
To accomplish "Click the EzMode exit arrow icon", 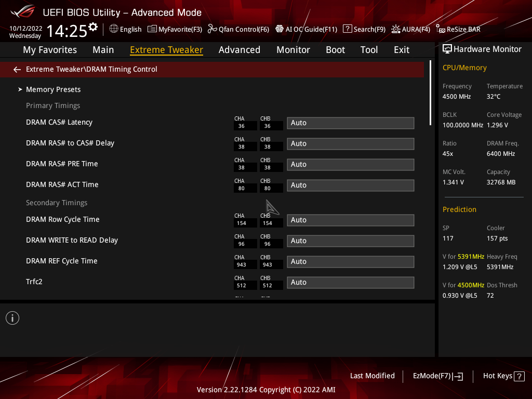I will click(458, 376).
